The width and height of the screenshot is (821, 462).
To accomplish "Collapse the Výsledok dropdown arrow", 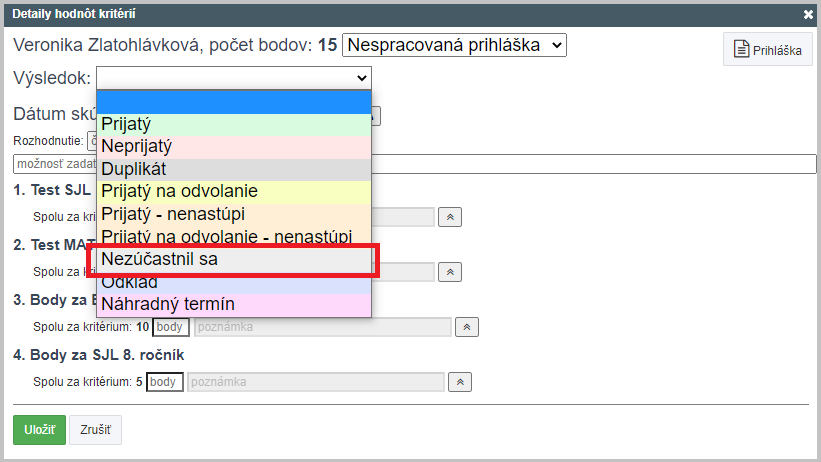I will (361, 78).
